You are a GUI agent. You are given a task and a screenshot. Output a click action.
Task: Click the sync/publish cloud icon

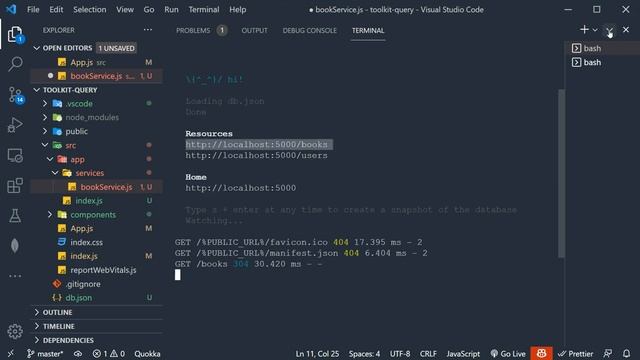pos(78,354)
